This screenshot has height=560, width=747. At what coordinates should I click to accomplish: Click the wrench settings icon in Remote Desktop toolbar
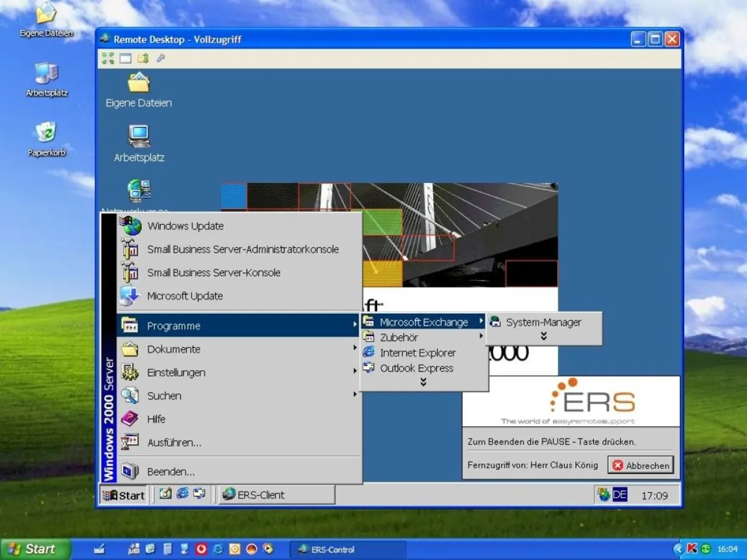(160, 58)
